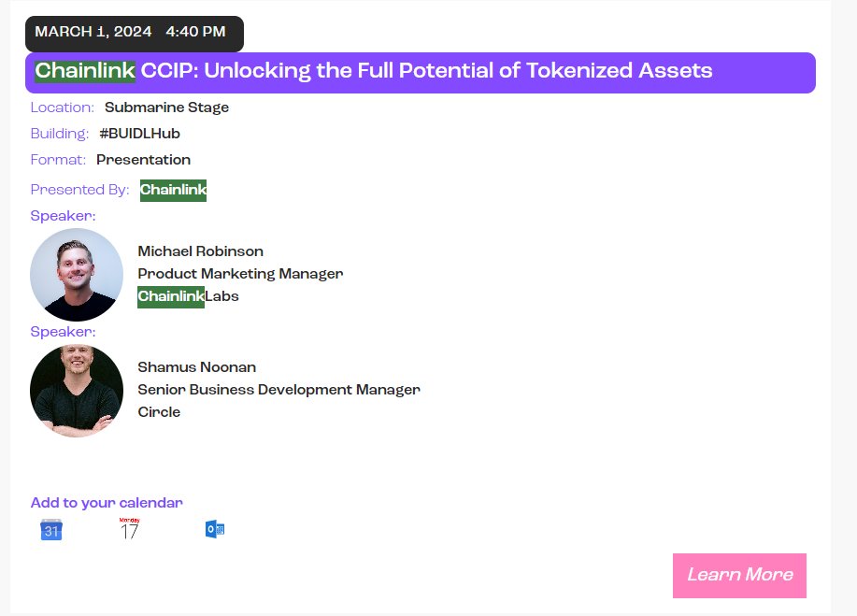
Task: Open Michael Robinson's speaker photo
Action: [77, 275]
